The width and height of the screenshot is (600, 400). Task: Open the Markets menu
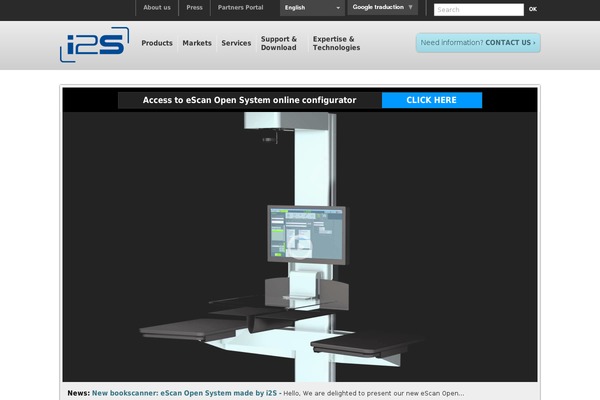coord(197,43)
